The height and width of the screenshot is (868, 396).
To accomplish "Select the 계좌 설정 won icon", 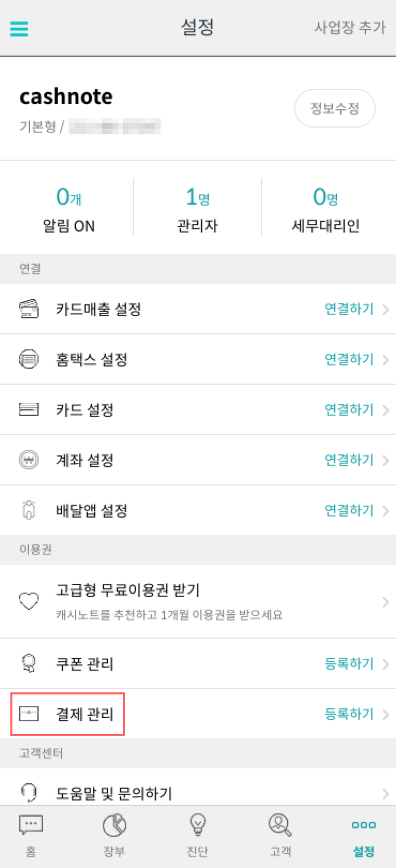I will (x=29, y=460).
